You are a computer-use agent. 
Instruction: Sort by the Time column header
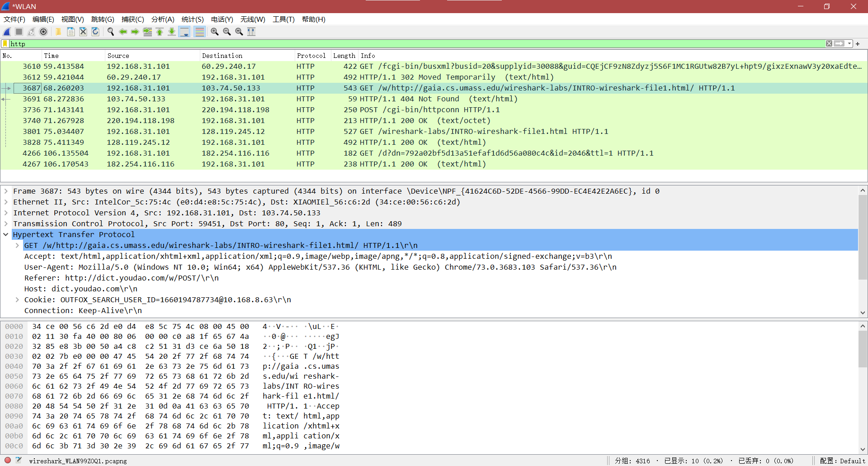73,56
